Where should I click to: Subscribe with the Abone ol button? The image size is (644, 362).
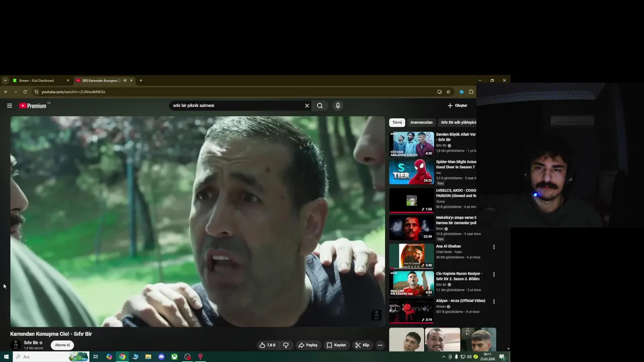[x=62, y=345]
